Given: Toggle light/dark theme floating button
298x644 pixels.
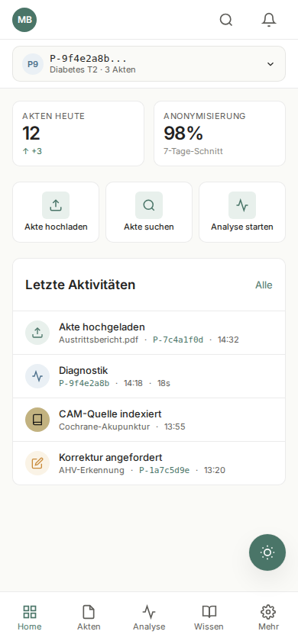Looking at the screenshot, I should click(x=267, y=552).
